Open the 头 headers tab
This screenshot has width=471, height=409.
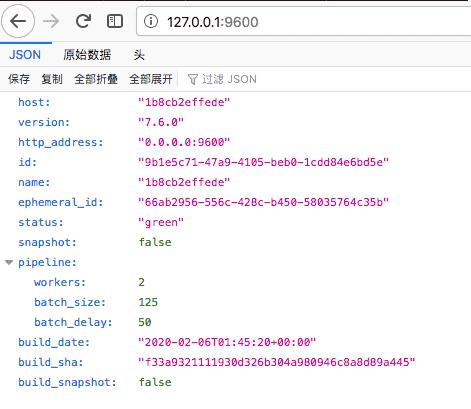click(x=139, y=55)
